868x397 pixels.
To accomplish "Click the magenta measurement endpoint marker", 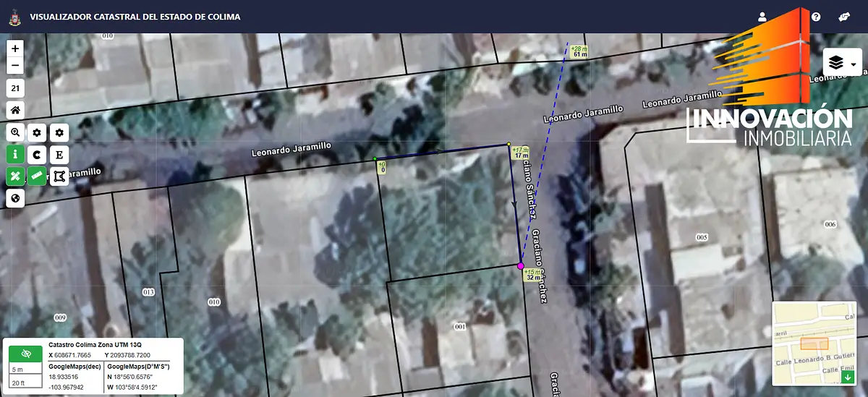I will [x=521, y=266].
